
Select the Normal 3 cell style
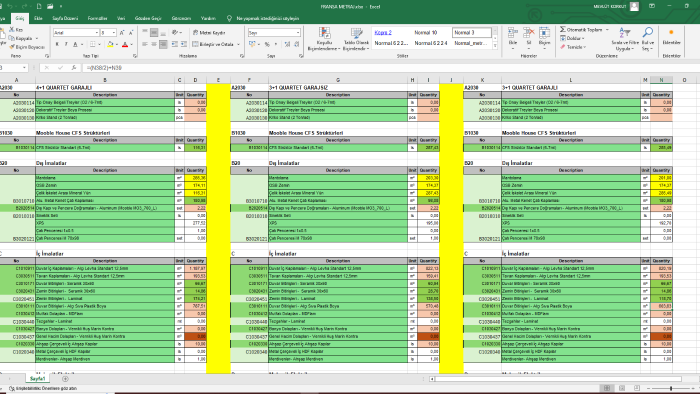tap(472, 33)
